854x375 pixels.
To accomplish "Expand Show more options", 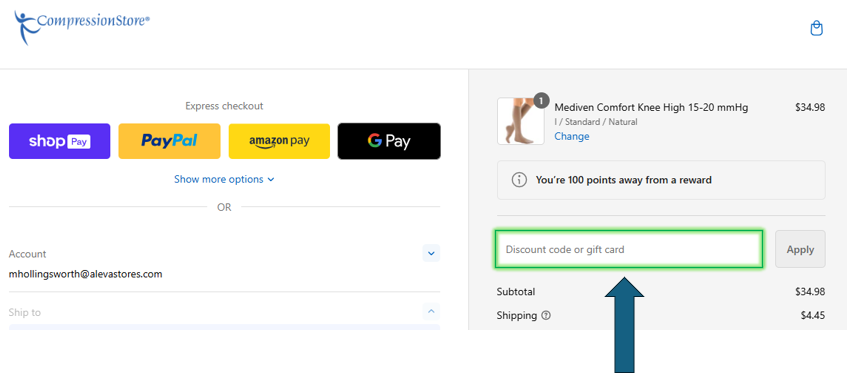I will [x=224, y=179].
